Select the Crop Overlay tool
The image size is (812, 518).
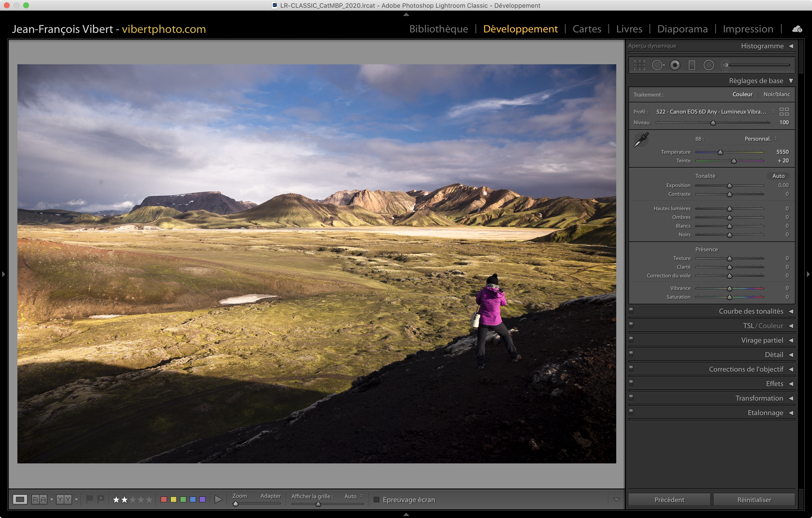(x=639, y=65)
